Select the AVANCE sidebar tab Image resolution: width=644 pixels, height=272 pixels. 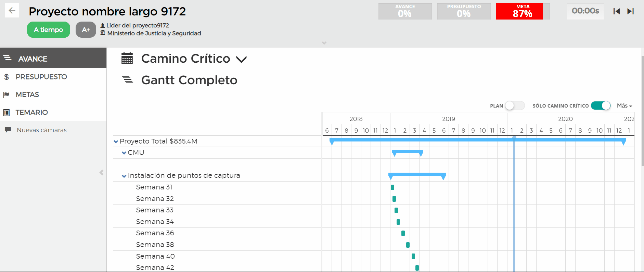pyautogui.click(x=33, y=59)
